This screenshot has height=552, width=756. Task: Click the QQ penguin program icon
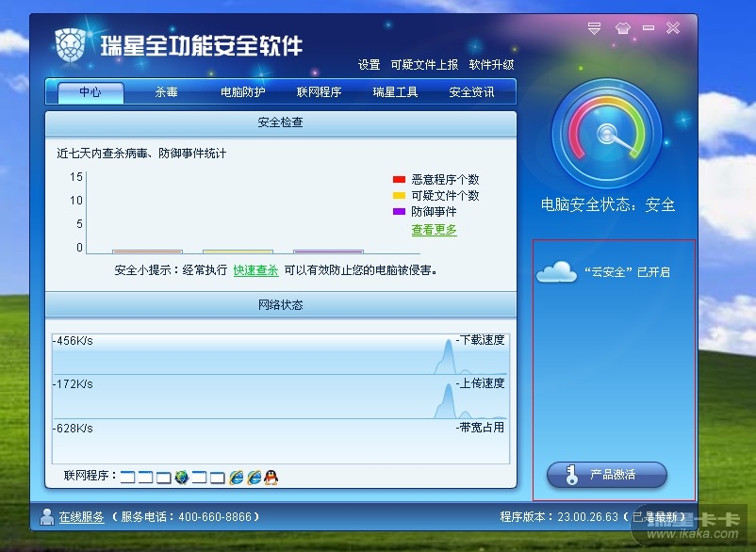coord(271,478)
